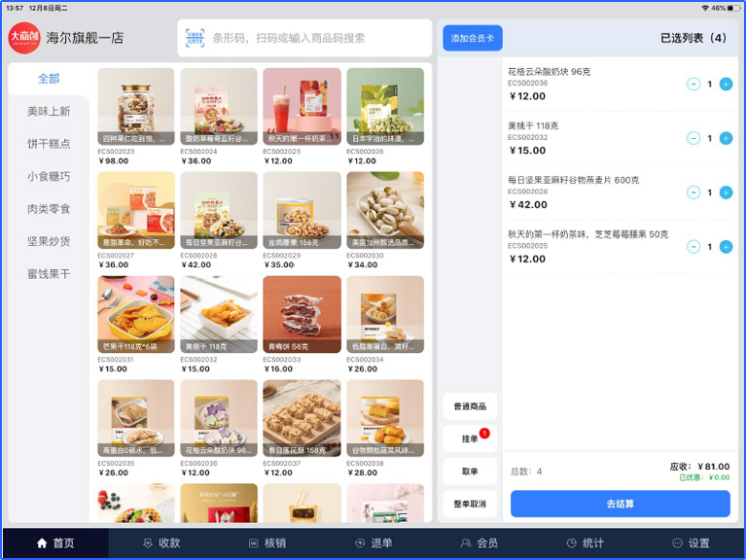Click the 添加会员卡 button
This screenshot has height=560, width=746.
(x=473, y=38)
